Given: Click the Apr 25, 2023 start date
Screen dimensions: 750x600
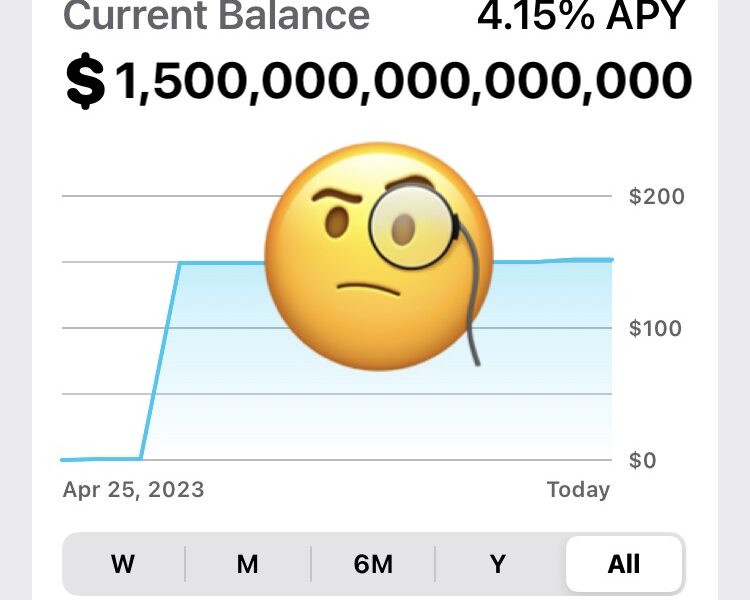Looking at the screenshot, I should (133, 490).
